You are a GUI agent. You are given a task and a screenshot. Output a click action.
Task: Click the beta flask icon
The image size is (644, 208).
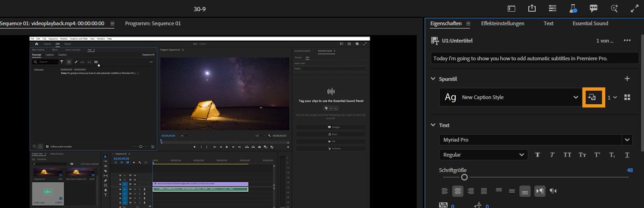coord(573,8)
